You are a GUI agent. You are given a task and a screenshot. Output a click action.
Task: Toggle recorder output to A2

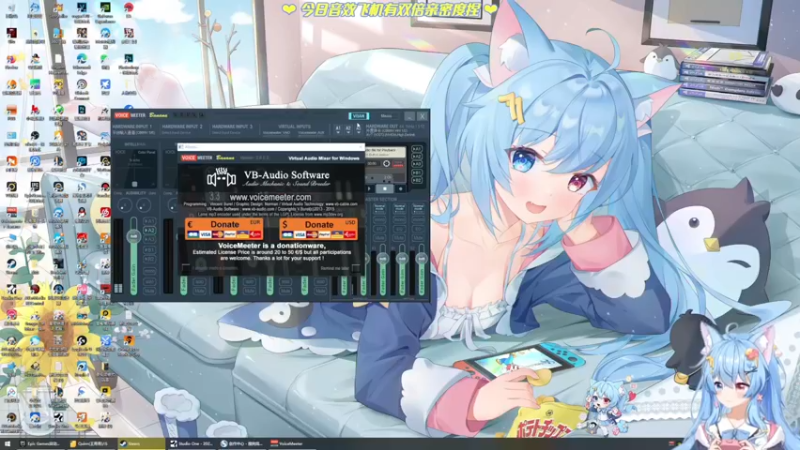(x=417, y=157)
